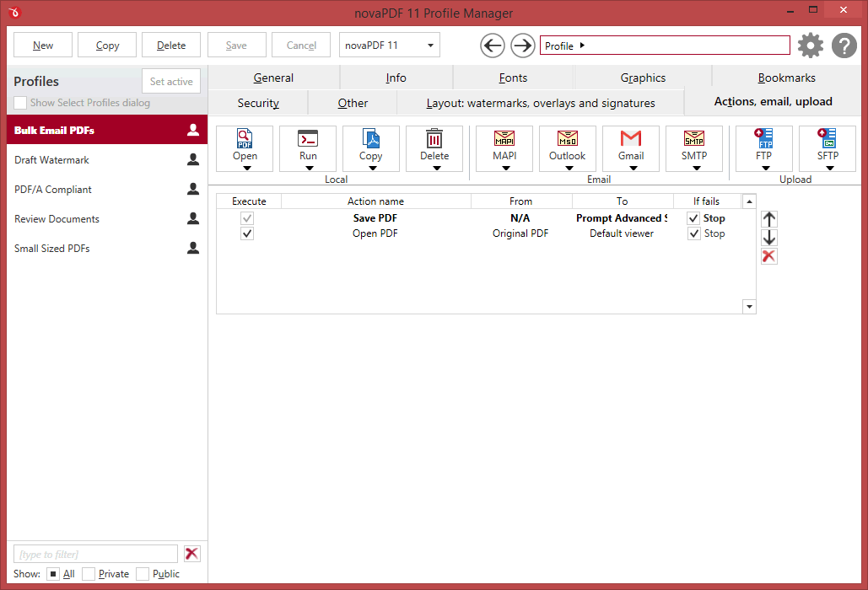The width and height of the screenshot is (868, 590).
Task: Open novaPDF 11 printer dropdown
Action: (390, 46)
